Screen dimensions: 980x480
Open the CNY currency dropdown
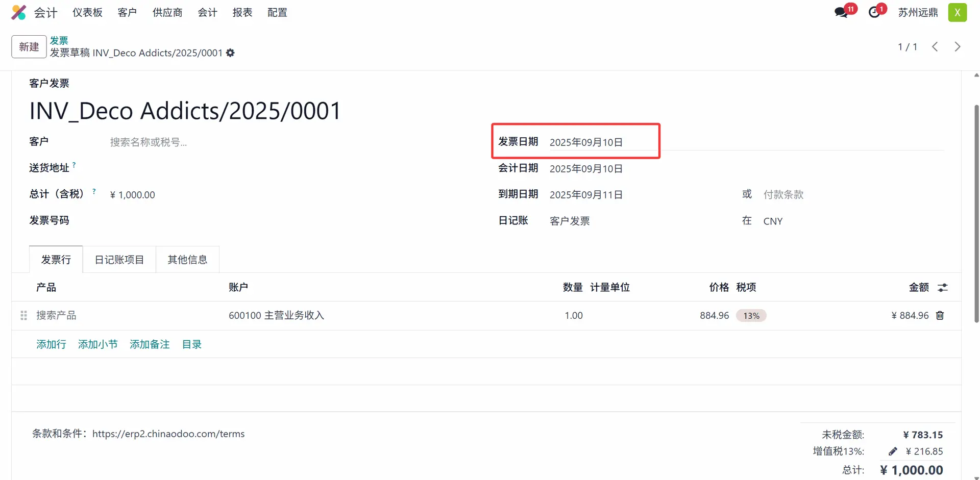point(817,221)
